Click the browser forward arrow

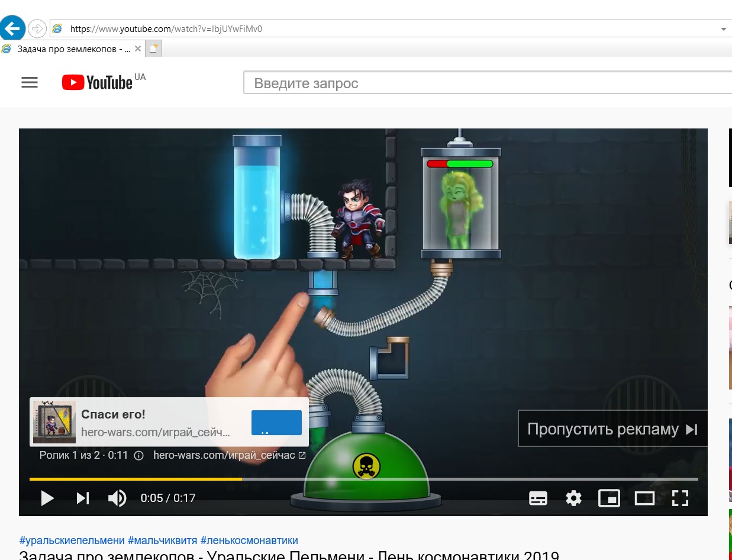[x=37, y=28]
